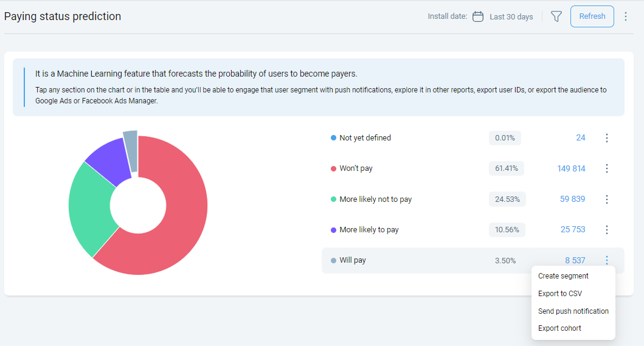The width and height of the screenshot is (644, 346).
Task: Click the kebab menu on Will pay row
Action: click(606, 260)
